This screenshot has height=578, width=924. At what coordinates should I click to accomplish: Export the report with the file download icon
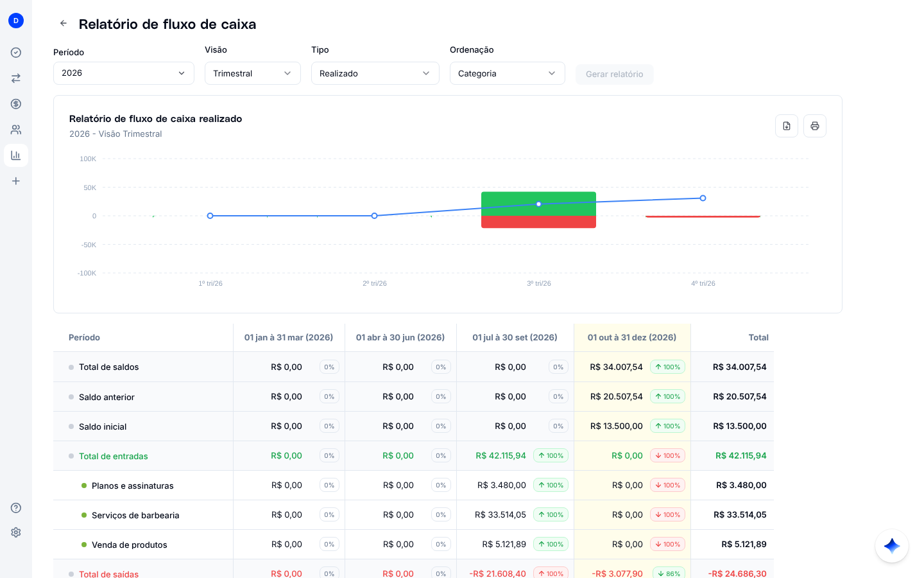[787, 126]
